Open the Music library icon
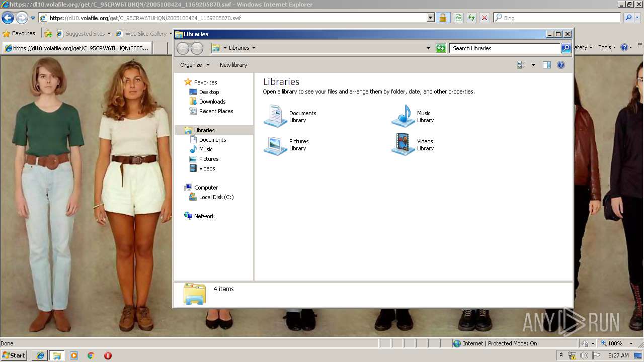Screen dimensions: 644x362 (403, 116)
